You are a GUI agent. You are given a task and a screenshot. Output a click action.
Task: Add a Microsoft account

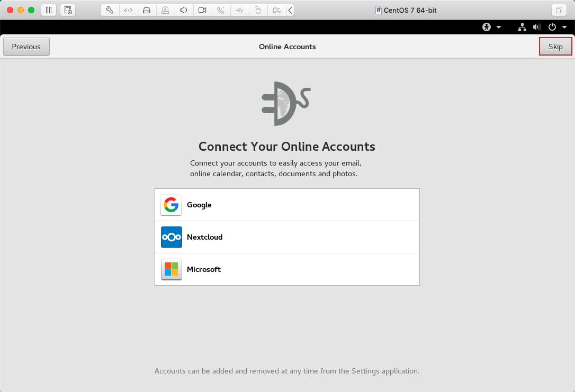tap(287, 269)
